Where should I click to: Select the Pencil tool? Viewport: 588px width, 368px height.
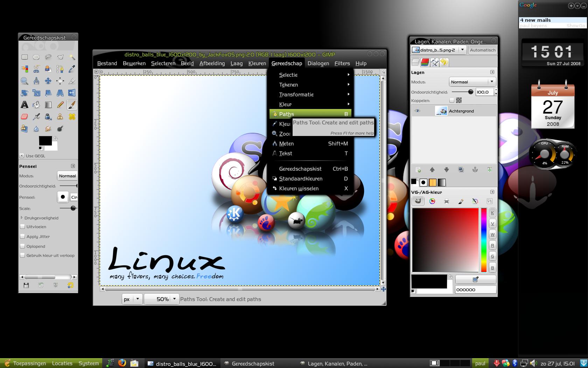click(60, 105)
